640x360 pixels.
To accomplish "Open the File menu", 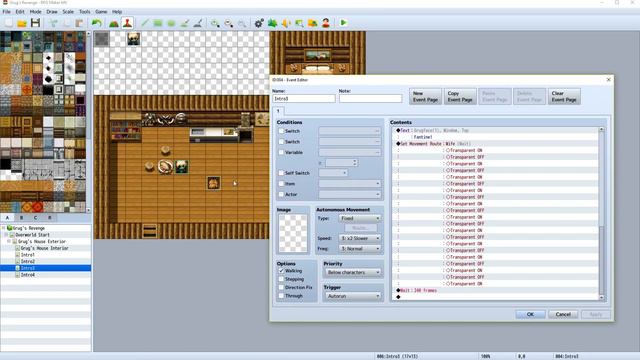I will click(7, 12).
